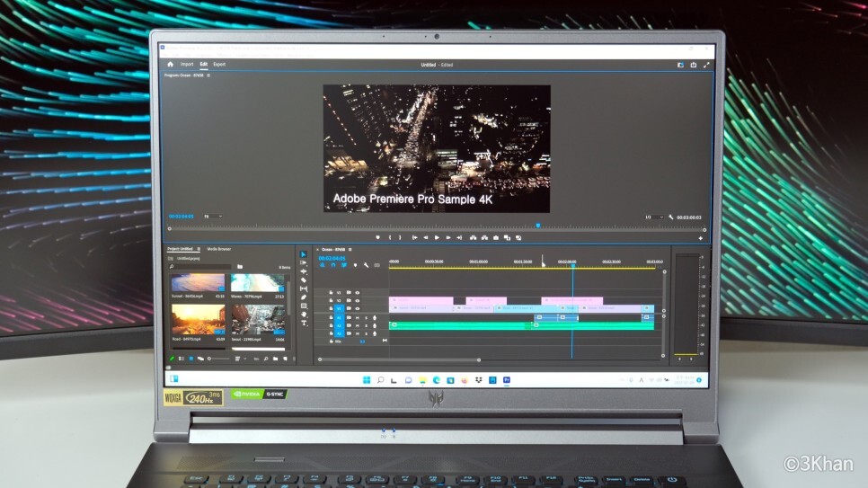Toggle full screen video output icon
The width and height of the screenshot is (868, 488).
pos(706,65)
